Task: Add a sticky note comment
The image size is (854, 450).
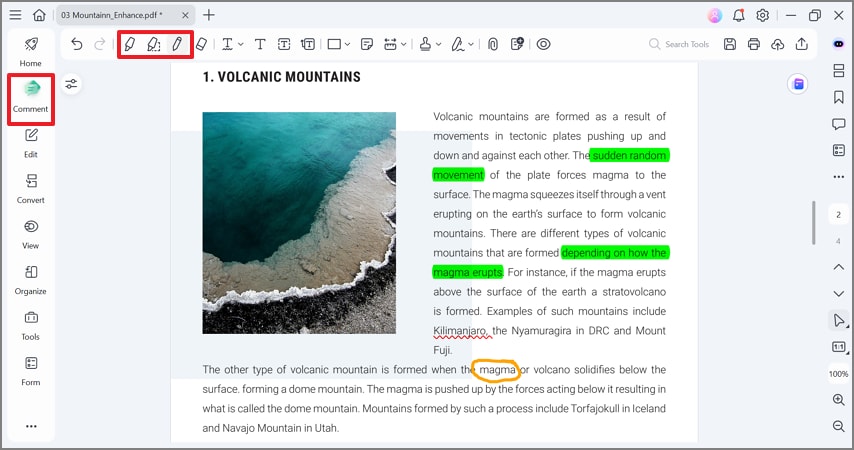Action: (367, 44)
